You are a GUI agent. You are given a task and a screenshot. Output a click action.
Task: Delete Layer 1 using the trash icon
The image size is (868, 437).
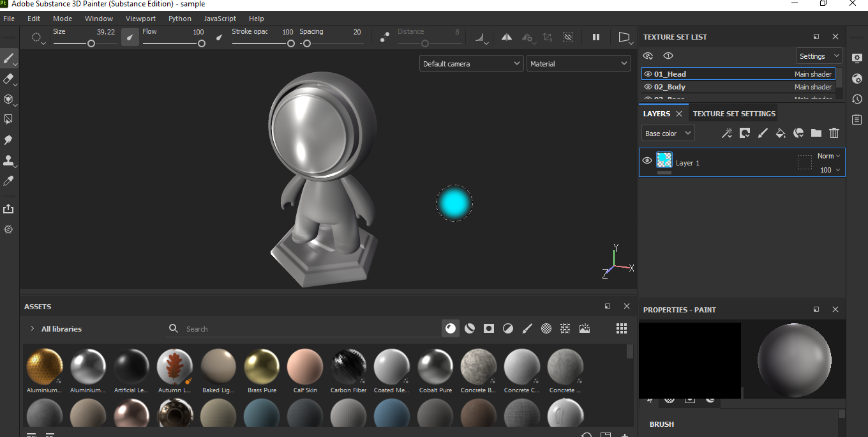coord(834,133)
